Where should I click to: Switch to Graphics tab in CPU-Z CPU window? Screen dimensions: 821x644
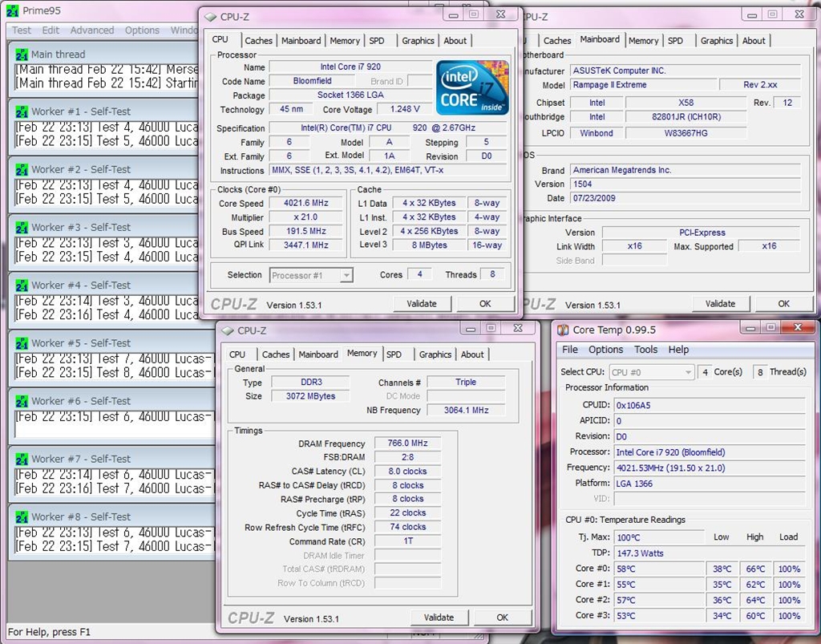(418, 41)
